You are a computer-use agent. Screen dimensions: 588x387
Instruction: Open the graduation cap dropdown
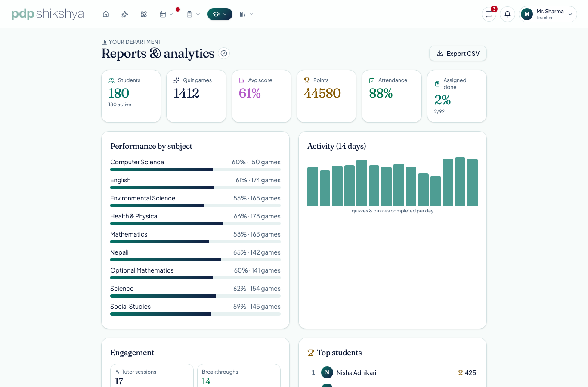(220, 14)
